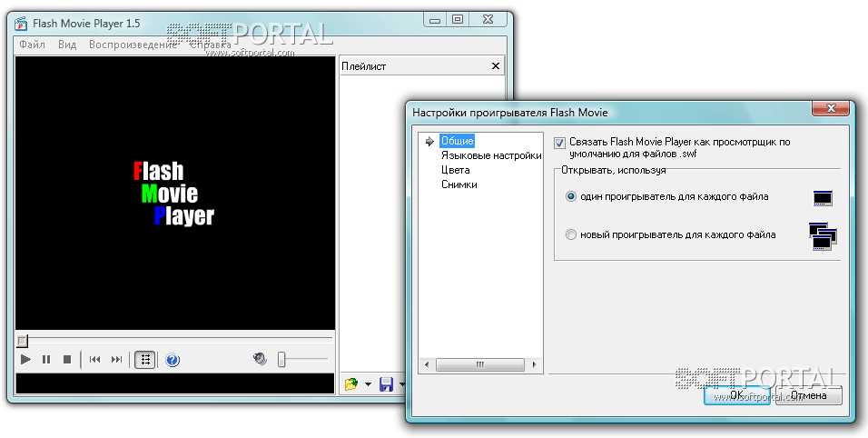Maximize the Flash Movie Player window

pos(458,20)
